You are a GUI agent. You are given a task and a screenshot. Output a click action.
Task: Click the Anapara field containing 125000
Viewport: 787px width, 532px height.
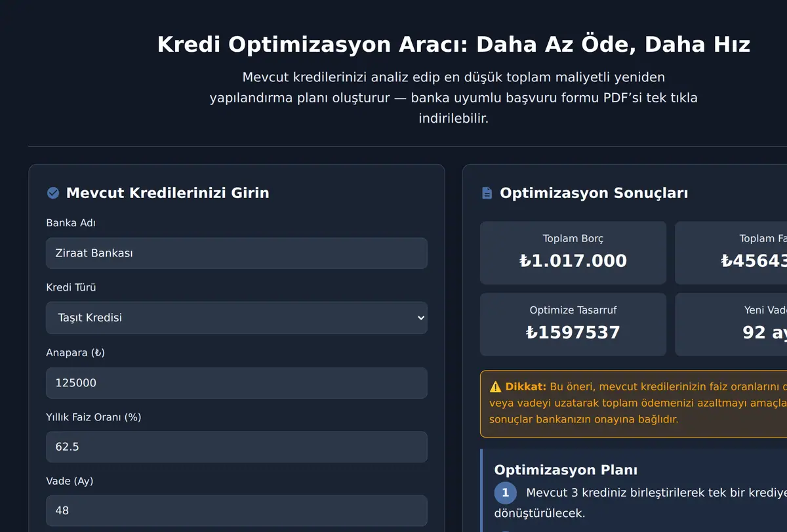(237, 383)
